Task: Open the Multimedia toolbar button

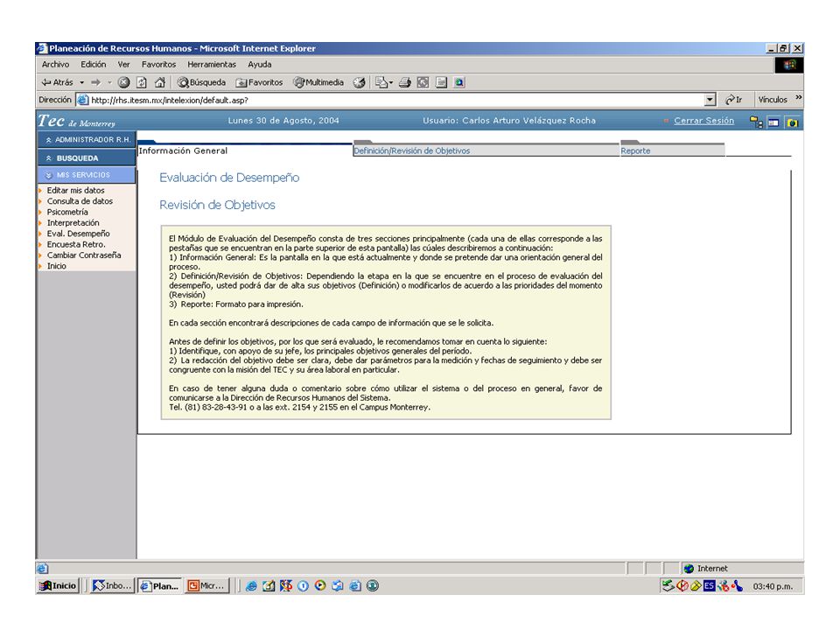Action: pyautogui.click(x=318, y=82)
